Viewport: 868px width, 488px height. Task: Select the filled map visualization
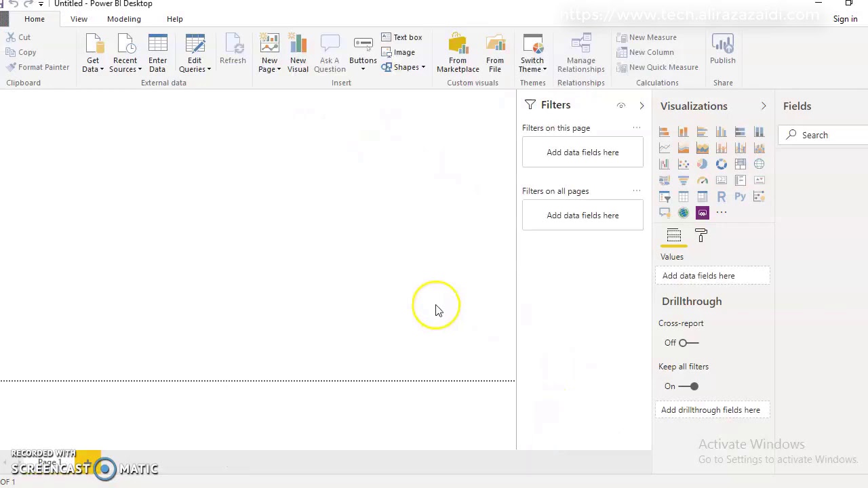[665, 180]
